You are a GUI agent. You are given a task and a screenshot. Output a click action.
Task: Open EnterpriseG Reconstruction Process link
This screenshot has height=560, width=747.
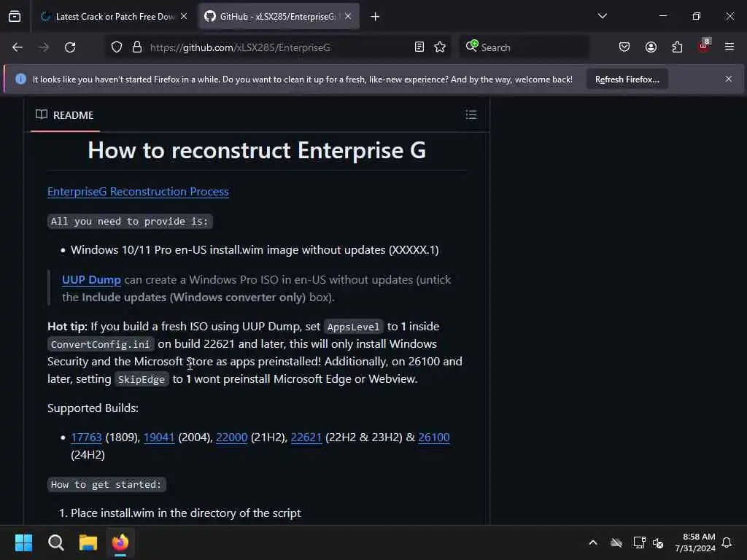point(138,192)
